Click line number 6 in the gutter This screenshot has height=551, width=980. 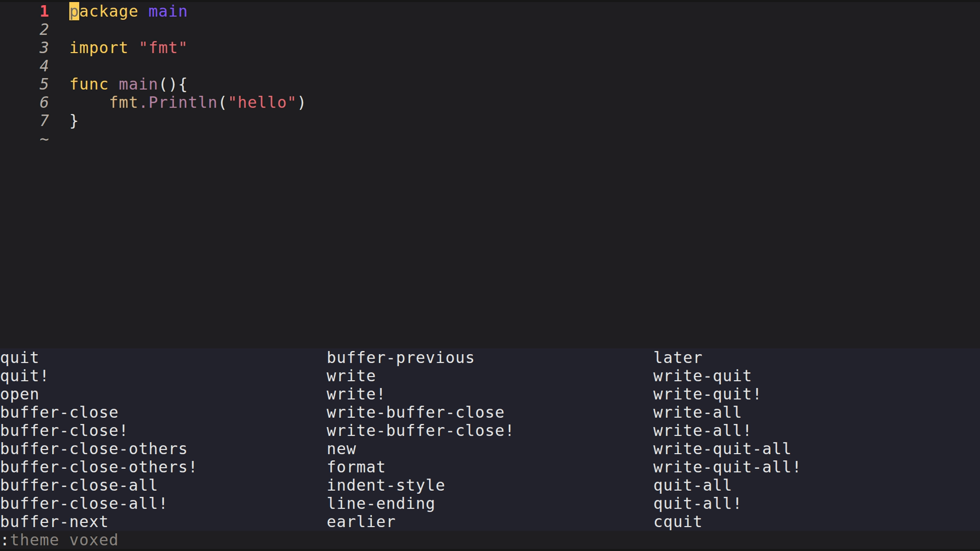[x=44, y=103]
